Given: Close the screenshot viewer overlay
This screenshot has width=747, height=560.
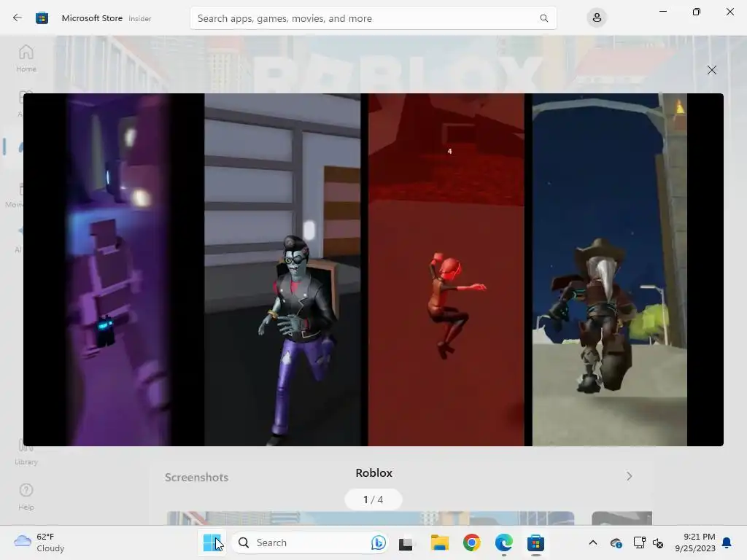Looking at the screenshot, I should click(x=712, y=70).
